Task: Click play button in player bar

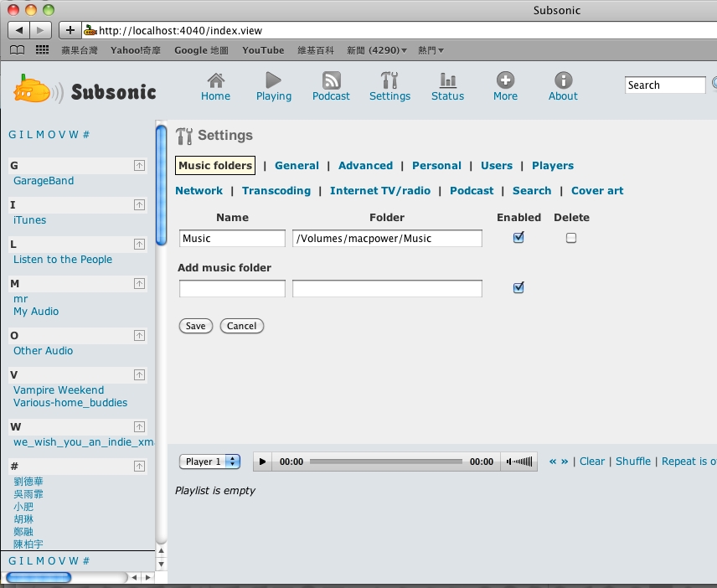Action: [262, 462]
